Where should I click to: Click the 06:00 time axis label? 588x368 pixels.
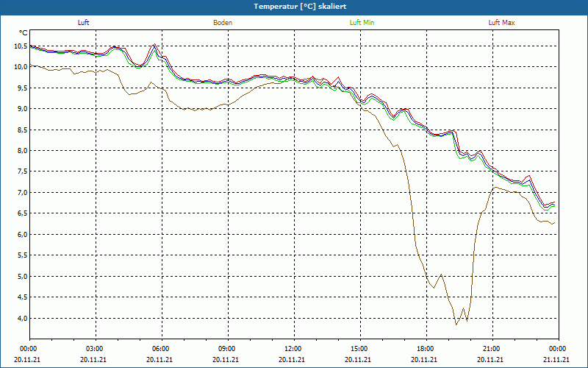point(161,348)
